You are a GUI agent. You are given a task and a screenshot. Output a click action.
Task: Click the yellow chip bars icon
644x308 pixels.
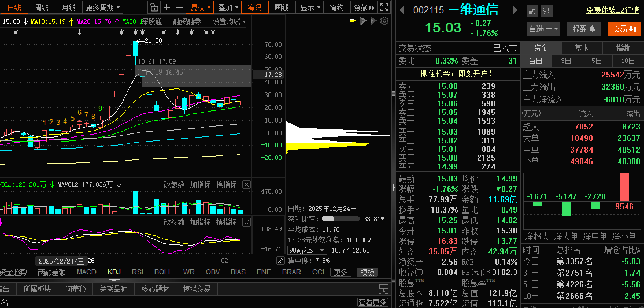coord(353,21)
